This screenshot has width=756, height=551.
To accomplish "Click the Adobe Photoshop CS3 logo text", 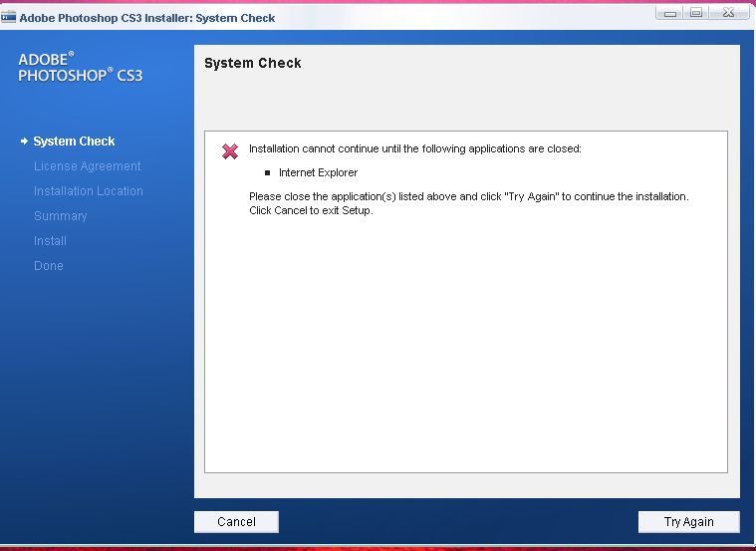I will tap(80, 67).
